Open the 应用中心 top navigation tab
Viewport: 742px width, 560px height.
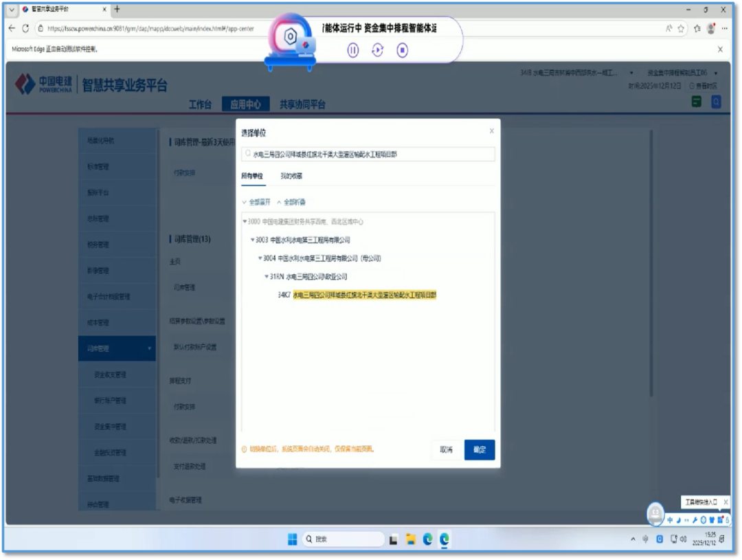pyautogui.click(x=245, y=104)
